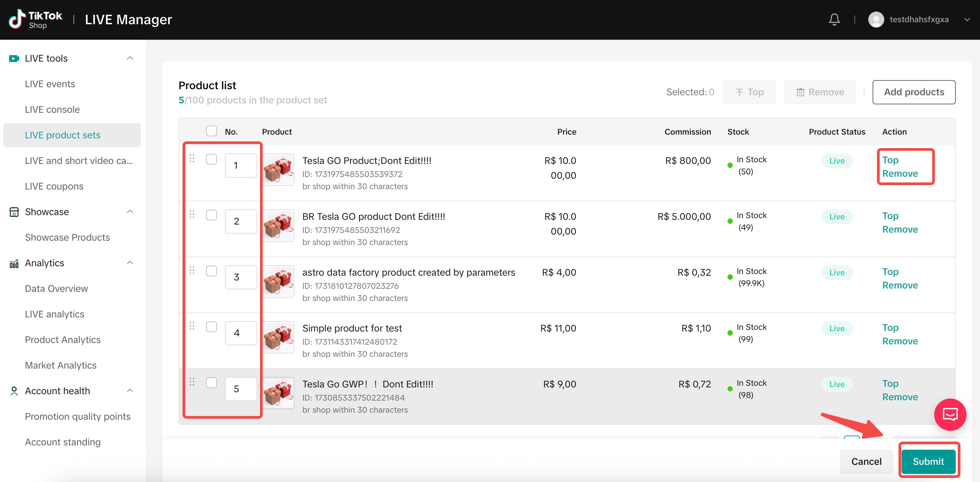Open Account standing page
The image size is (980, 482).
click(x=63, y=442)
